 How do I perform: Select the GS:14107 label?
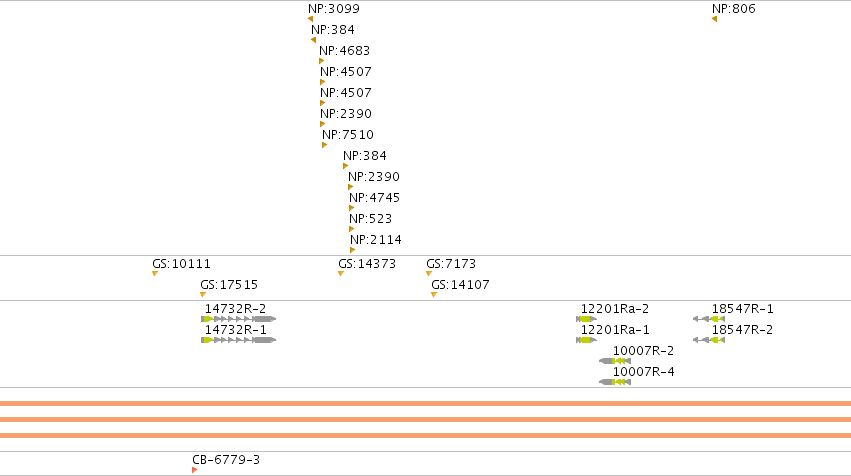[x=460, y=285]
